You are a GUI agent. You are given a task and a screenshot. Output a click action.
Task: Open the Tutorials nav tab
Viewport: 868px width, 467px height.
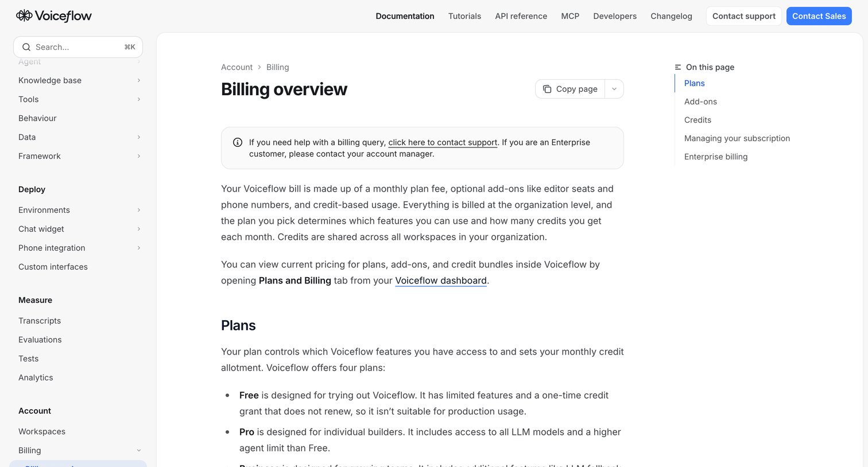pyautogui.click(x=464, y=16)
